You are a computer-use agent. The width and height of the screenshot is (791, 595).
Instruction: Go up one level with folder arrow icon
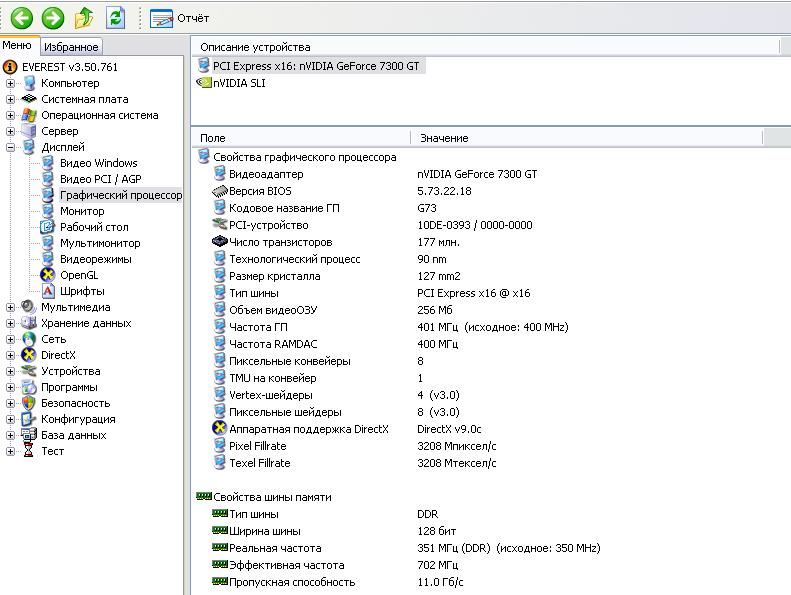click(84, 18)
